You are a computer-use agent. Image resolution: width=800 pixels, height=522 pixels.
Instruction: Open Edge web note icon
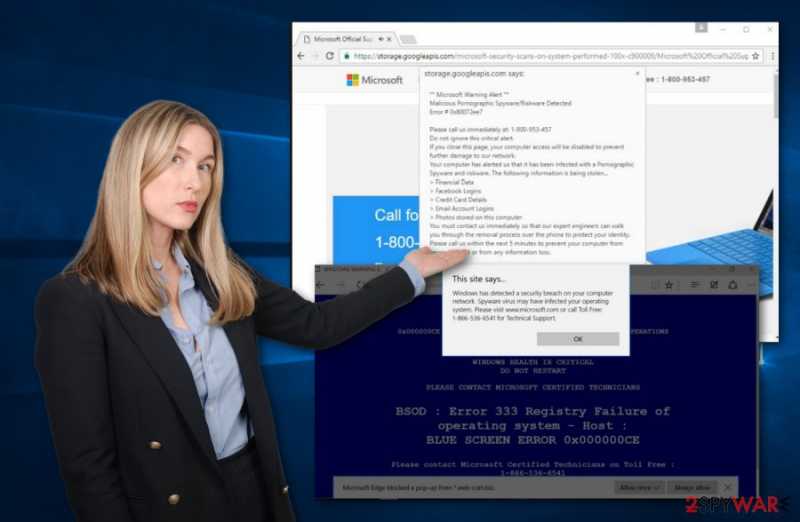714,285
